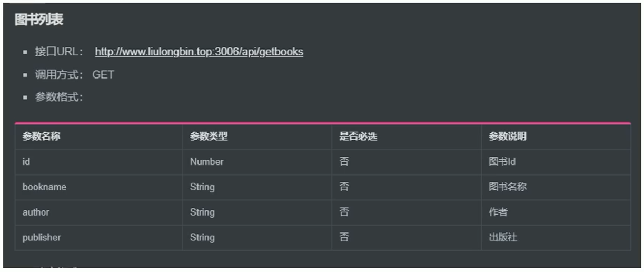Screen dimensions: 644x272
Task: Click the 作者 description cell
Action: click(x=556, y=212)
